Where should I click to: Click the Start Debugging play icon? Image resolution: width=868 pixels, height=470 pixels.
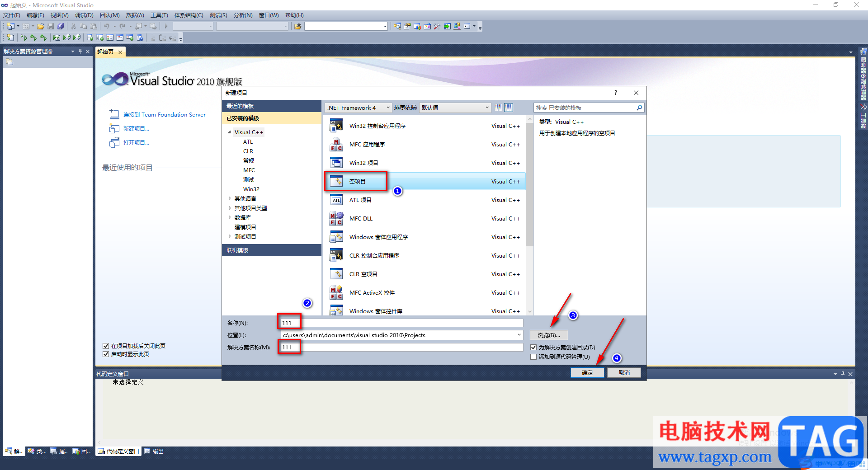click(166, 26)
